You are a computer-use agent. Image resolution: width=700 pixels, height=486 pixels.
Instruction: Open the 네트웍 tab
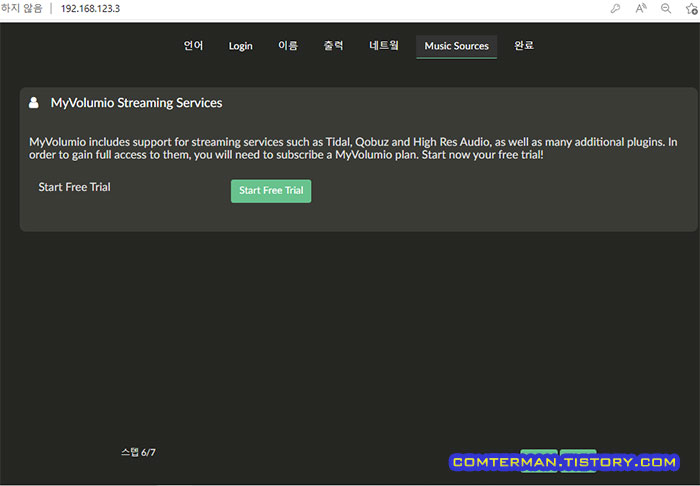tap(384, 46)
